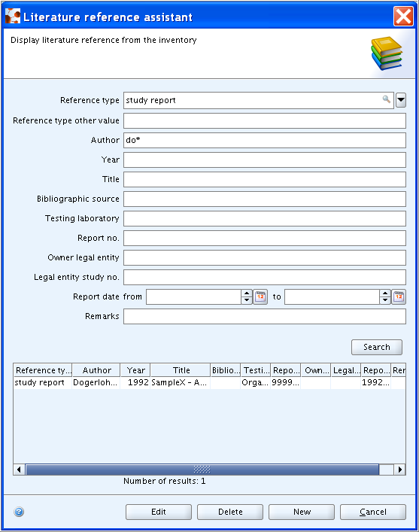Sort by the Legal... column header
Screen dimensions: 419x532
tap(346, 370)
